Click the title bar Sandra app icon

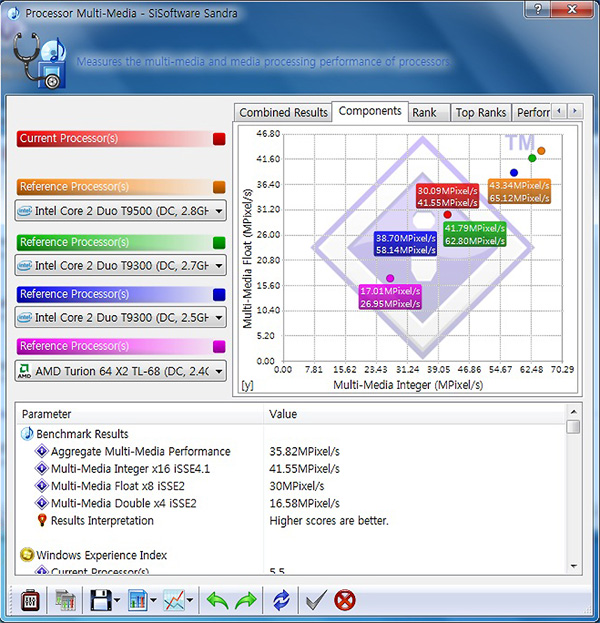(x=14, y=13)
